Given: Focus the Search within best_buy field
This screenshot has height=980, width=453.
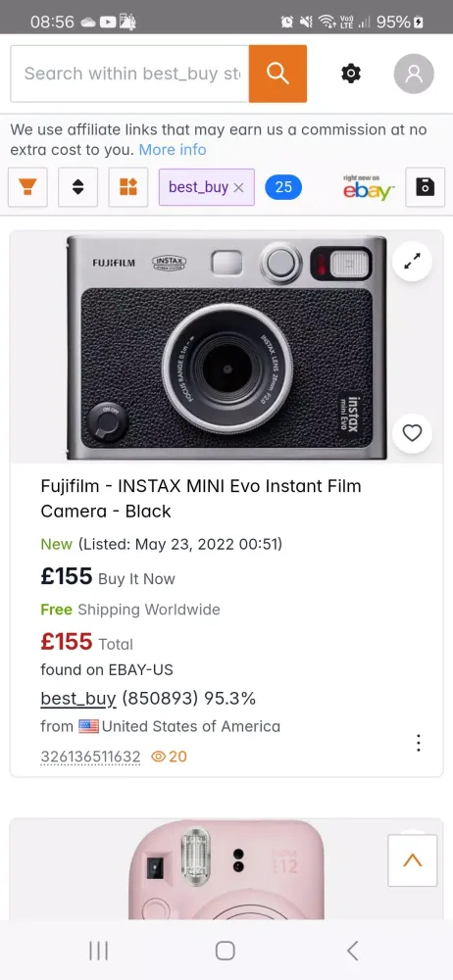Looking at the screenshot, I should (129, 73).
